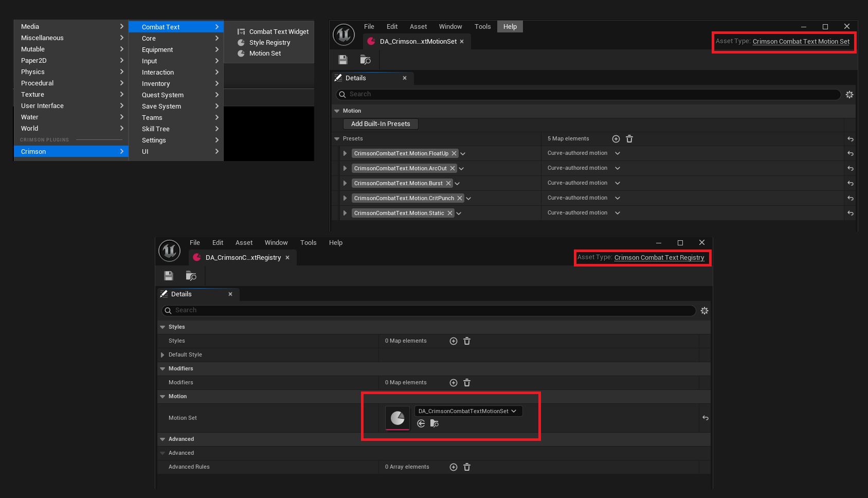Open Details settings gear in Motion Set window
This screenshot has width=868, height=498.
849,95
